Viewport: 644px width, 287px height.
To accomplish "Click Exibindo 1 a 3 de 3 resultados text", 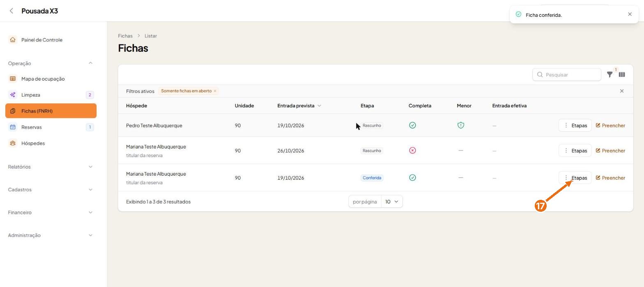I will pyautogui.click(x=158, y=201).
